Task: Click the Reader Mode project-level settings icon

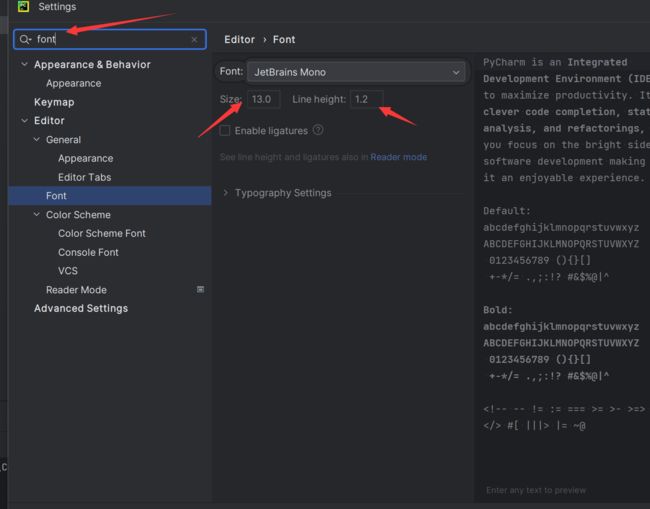Action: pyautogui.click(x=200, y=289)
